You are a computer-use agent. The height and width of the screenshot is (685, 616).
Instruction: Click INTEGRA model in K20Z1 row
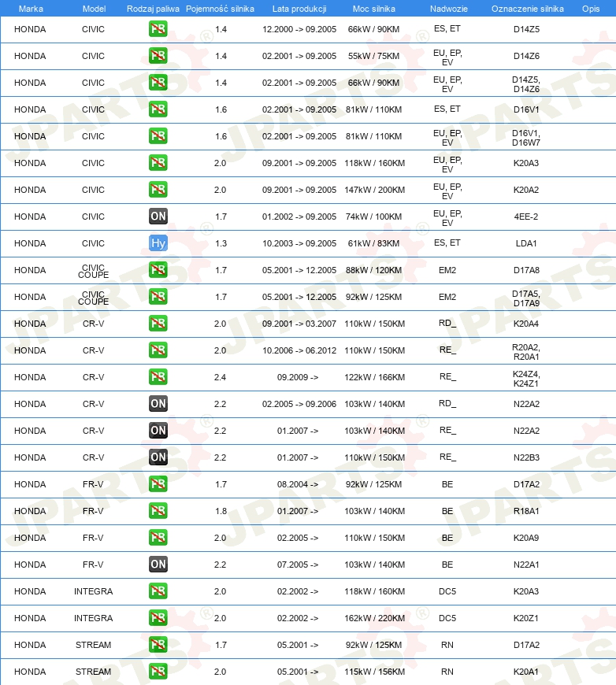click(93, 618)
